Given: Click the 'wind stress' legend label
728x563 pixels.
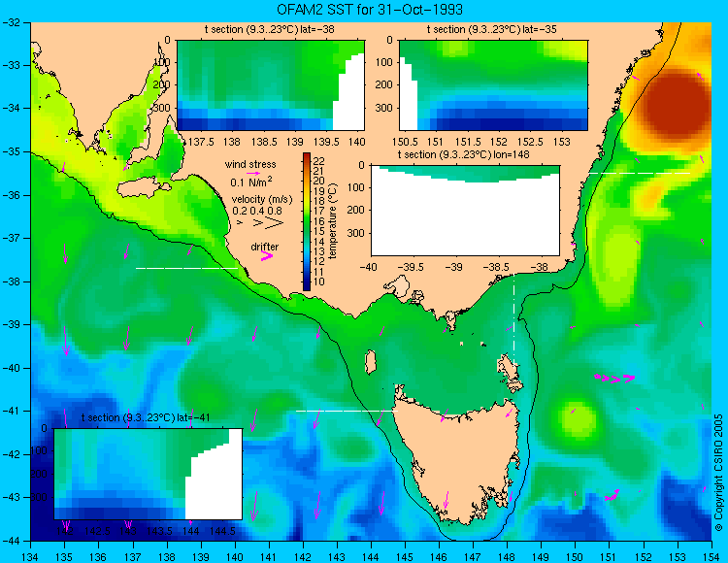Looking at the screenshot, I should click(250, 164).
